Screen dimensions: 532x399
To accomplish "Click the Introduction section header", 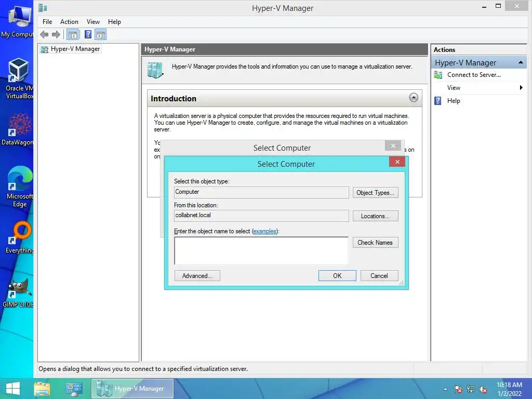I will click(285, 98).
